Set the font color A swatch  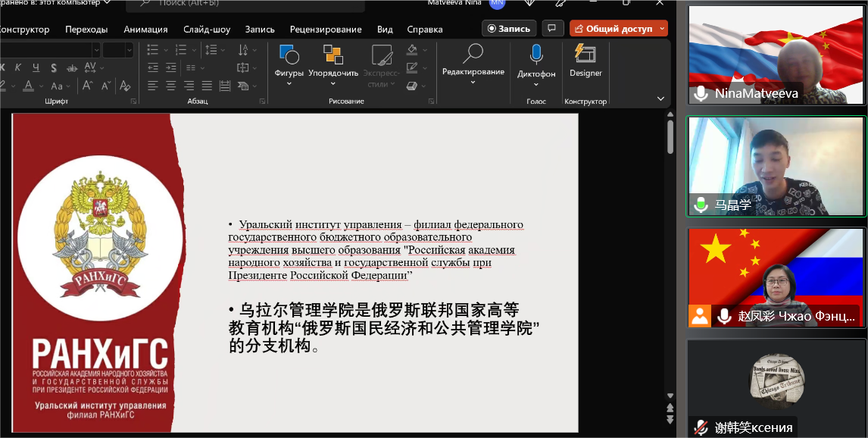pos(28,86)
